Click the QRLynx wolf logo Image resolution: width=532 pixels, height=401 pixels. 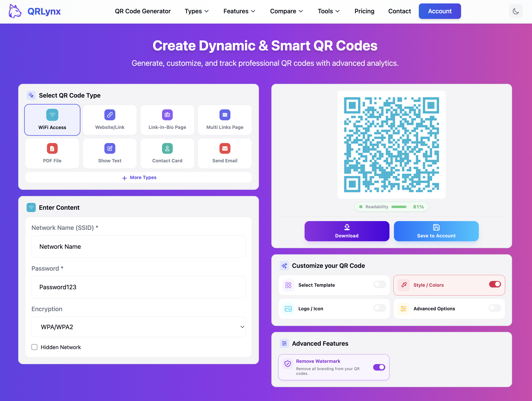[15, 11]
